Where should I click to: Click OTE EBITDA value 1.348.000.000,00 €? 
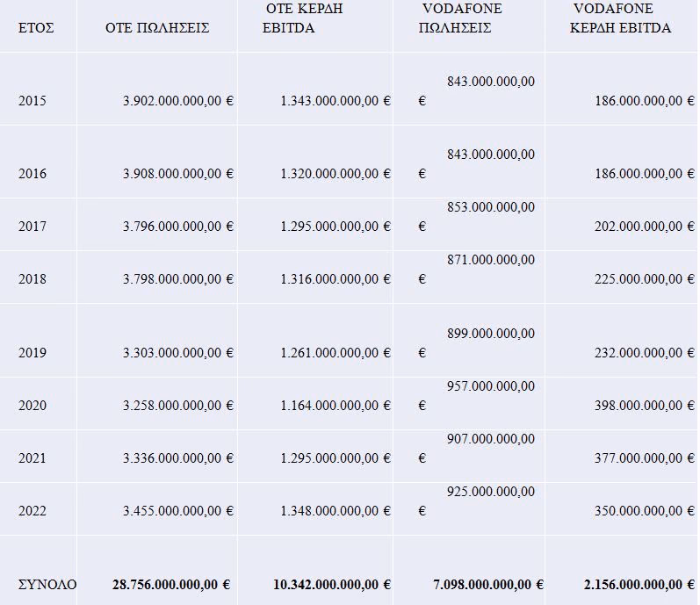(x=336, y=511)
